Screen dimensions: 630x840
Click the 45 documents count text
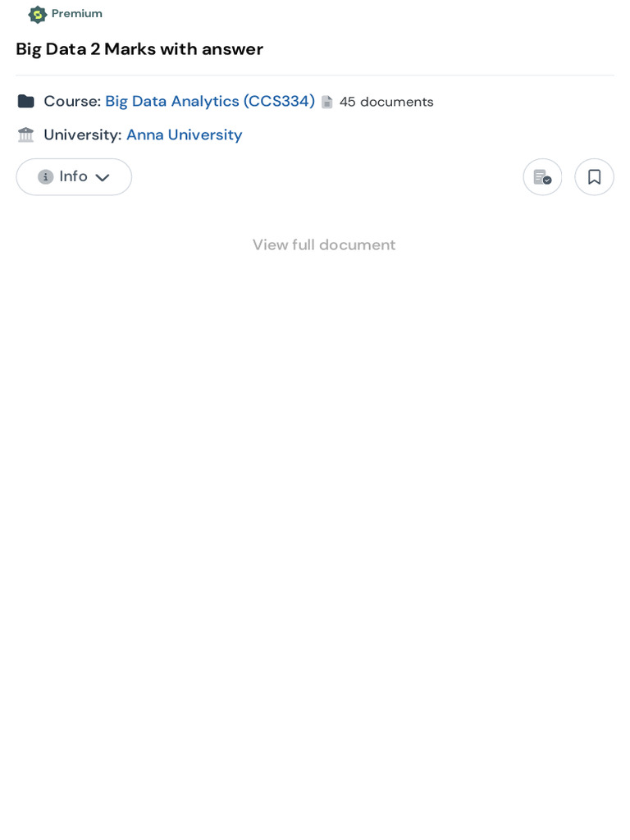386,102
